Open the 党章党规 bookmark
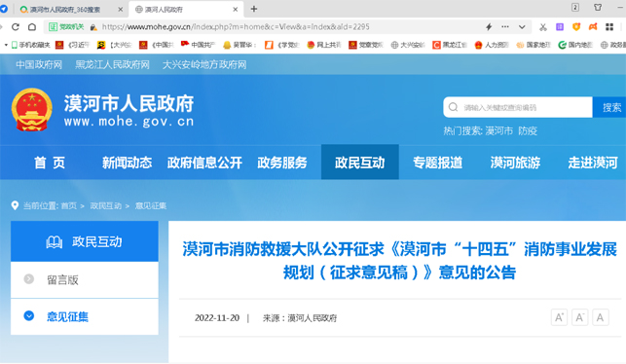Viewport: 626px width, 364px height. 366,45
